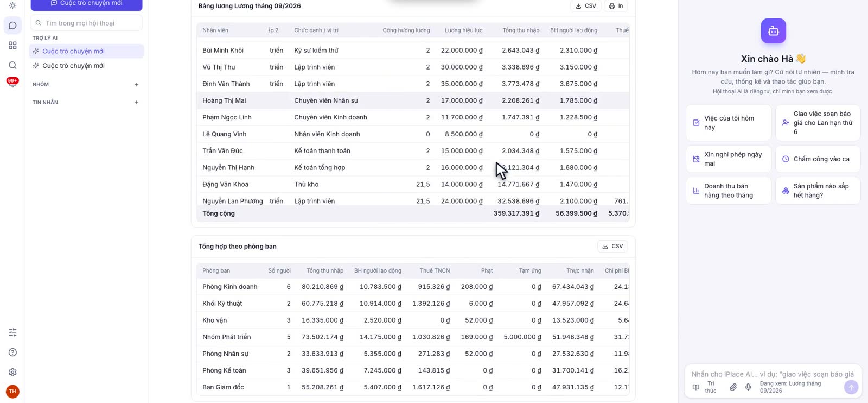868x403 pixels.
Task: Click total 359.317.391 ₫ in Tổng cộng row
Action: [x=516, y=213]
